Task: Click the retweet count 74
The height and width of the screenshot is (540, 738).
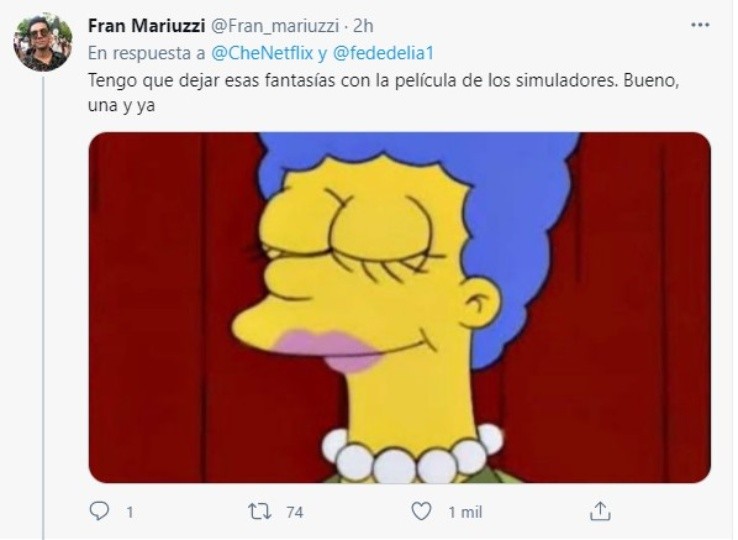Action: pos(295,512)
